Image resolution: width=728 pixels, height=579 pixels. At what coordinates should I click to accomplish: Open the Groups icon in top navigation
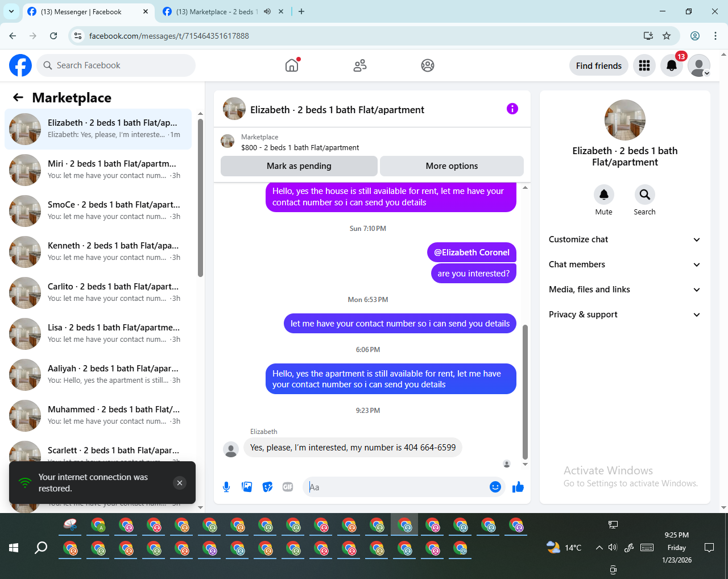pos(428,65)
